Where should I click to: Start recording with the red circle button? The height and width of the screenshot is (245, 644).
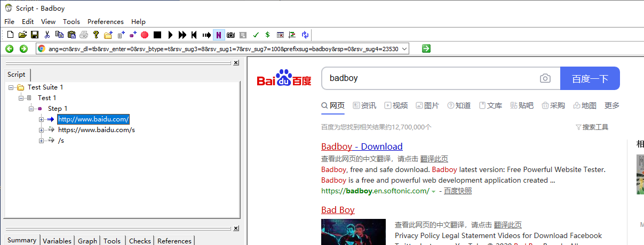click(x=145, y=35)
